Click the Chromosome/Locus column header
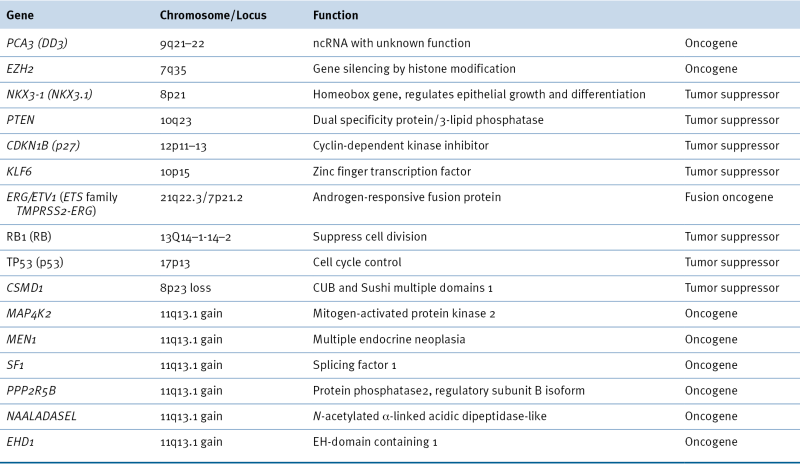The image size is (800, 464). click(x=211, y=17)
